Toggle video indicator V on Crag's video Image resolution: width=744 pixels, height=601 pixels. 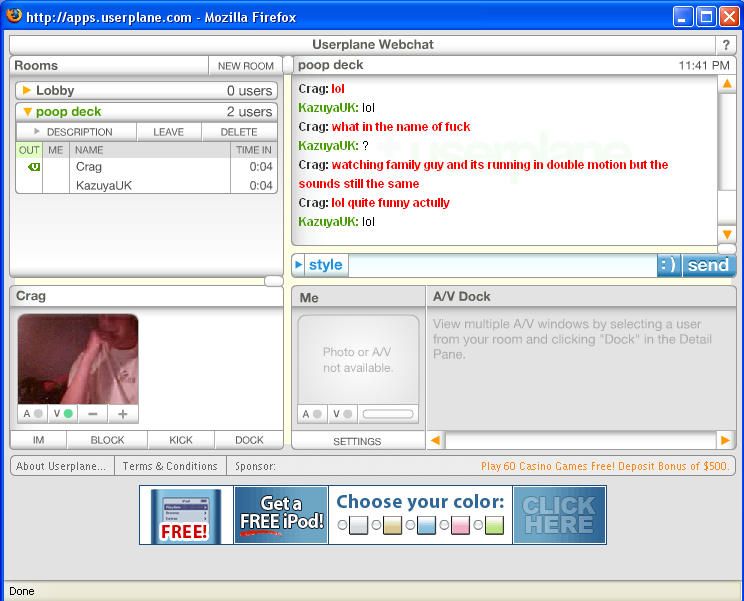63,414
